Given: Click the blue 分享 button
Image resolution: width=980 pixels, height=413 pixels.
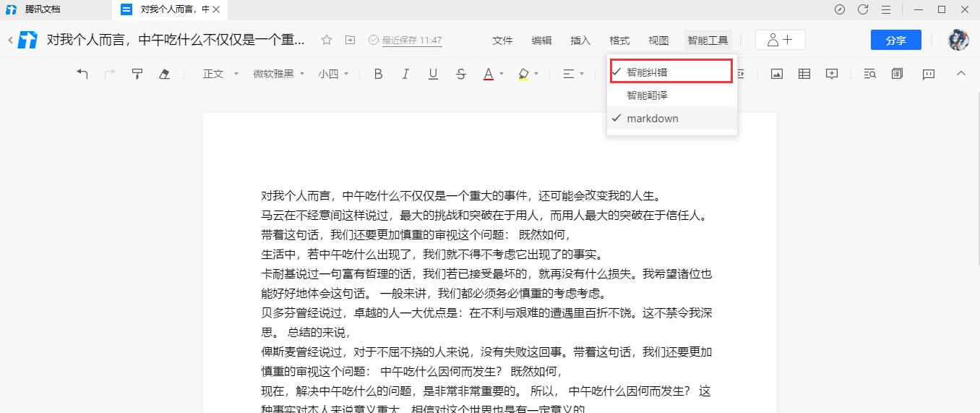Looking at the screenshot, I should click(x=895, y=41).
